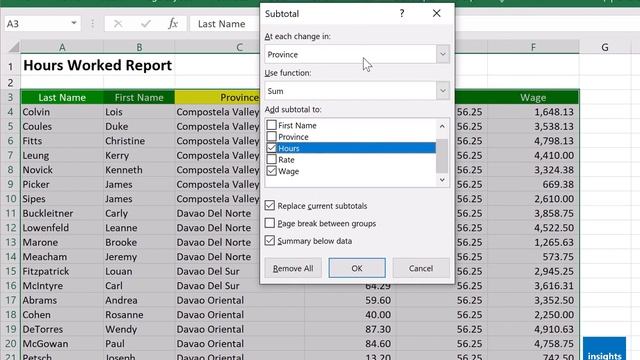Click the formula bar text 'Last Name'

point(221,24)
